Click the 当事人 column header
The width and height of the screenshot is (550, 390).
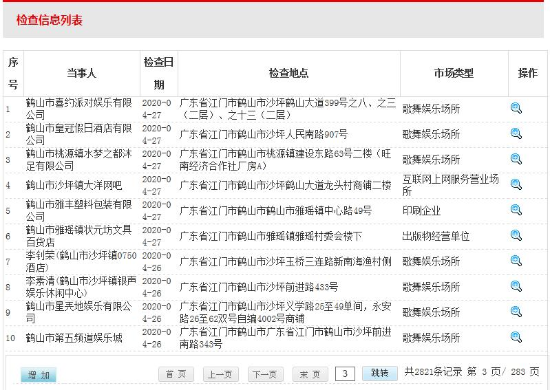click(x=81, y=73)
